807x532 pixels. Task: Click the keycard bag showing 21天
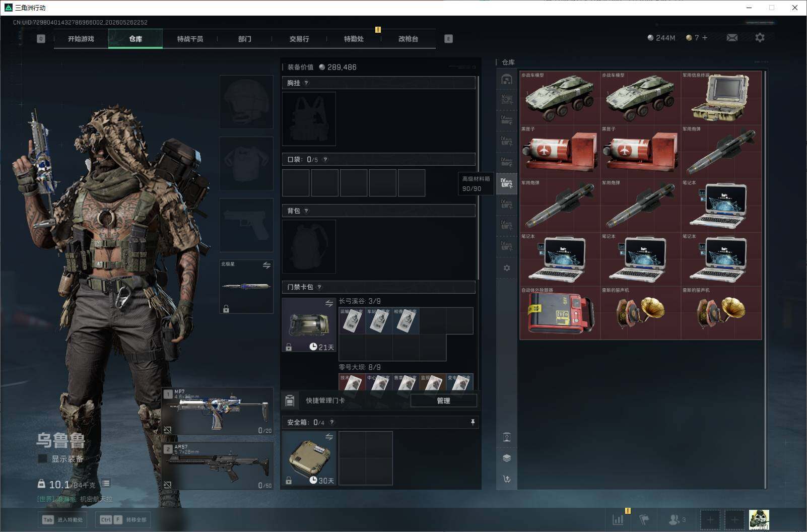(x=309, y=324)
